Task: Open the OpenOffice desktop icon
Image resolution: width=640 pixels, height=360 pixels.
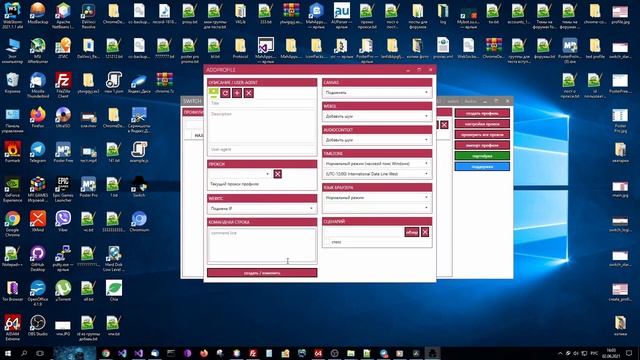Action: 38,293
